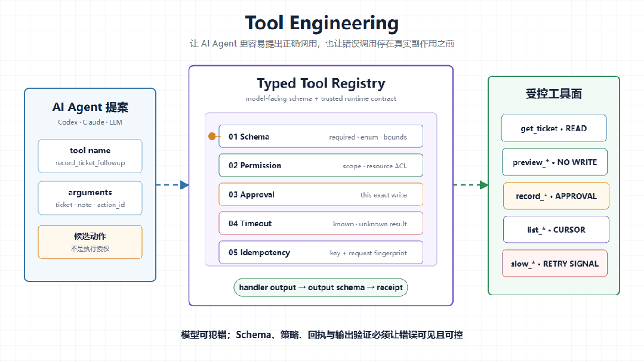Screen dimensions: 644x362
Task: Click the arguments box with ticket note action_id
Action: (x=90, y=198)
